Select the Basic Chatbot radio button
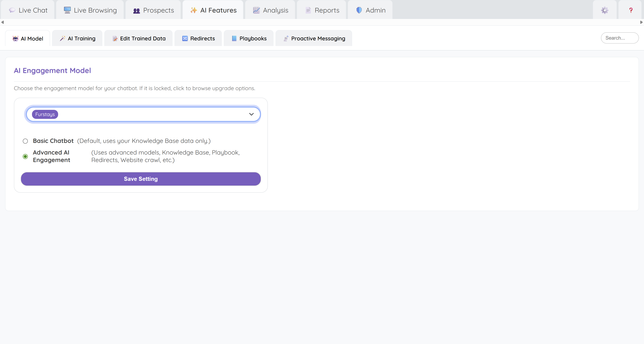Image resolution: width=644 pixels, height=344 pixels. 25,141
